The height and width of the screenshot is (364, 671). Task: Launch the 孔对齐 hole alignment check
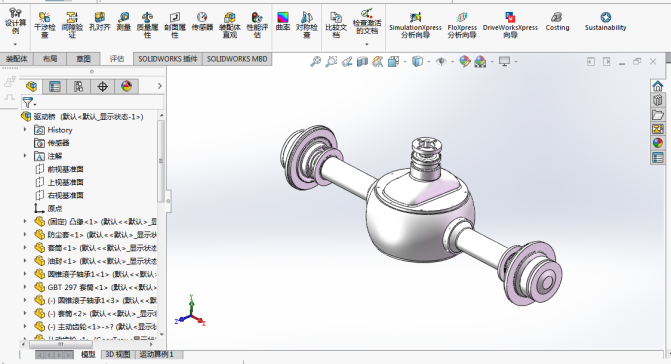click(100, 21)
